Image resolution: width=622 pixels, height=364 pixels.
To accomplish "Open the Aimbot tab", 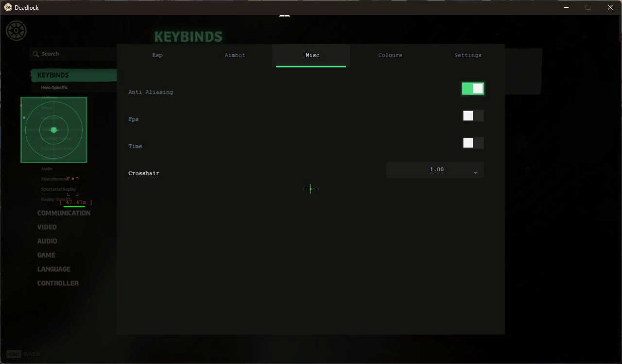I will 235,55.
